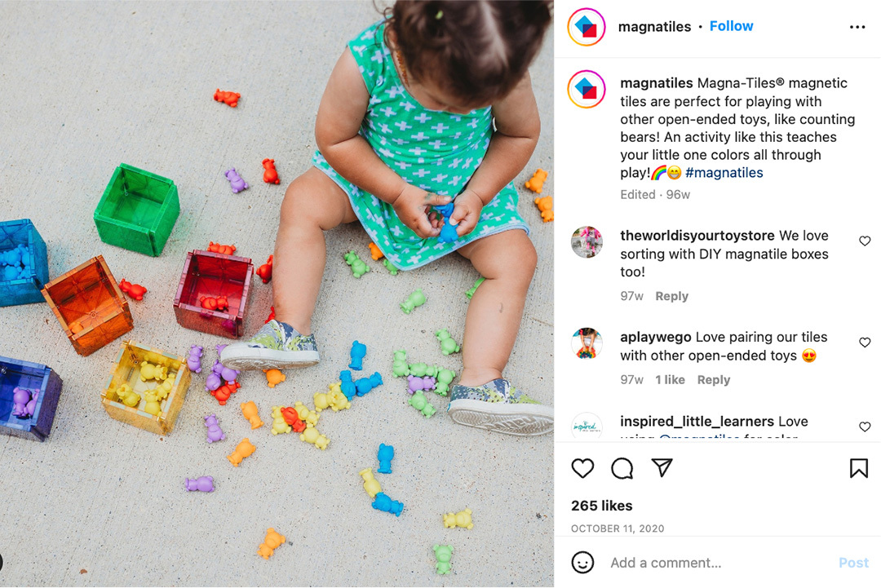Open magnatiles profile picture in header
The height and width of the screenshot is (588, 881).
[586, 26]
